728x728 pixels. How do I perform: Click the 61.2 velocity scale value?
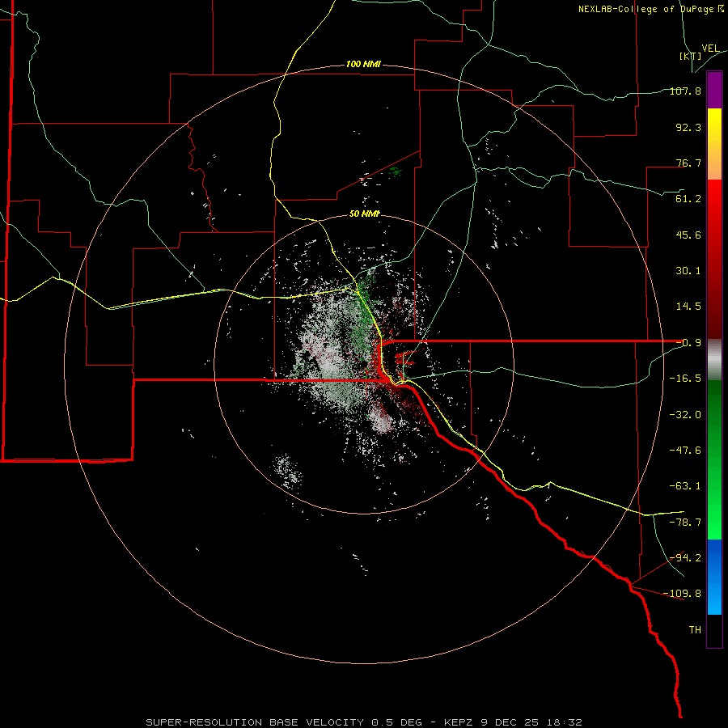688,199
